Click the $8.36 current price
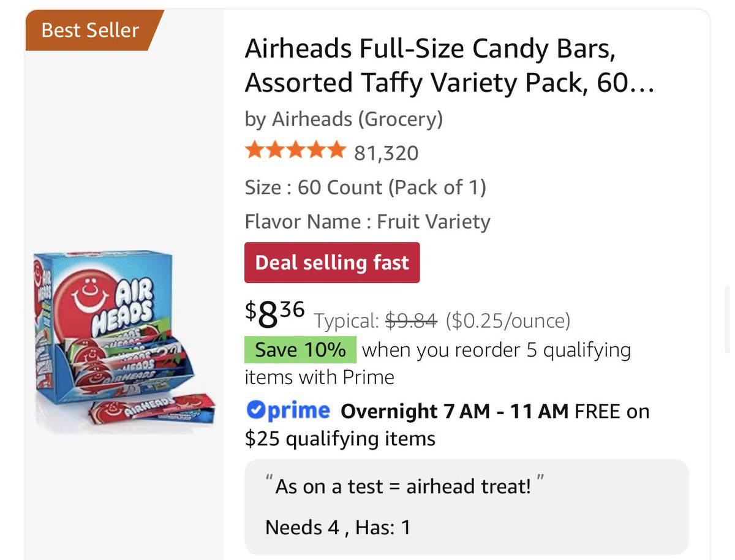Screen dimensions: 735x560 [274, 314]
